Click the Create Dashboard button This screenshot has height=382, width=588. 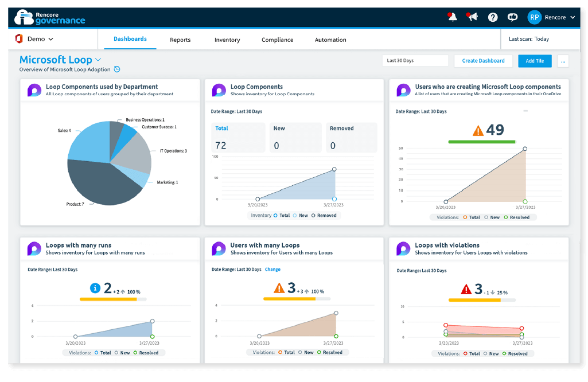tap(484, 61)
